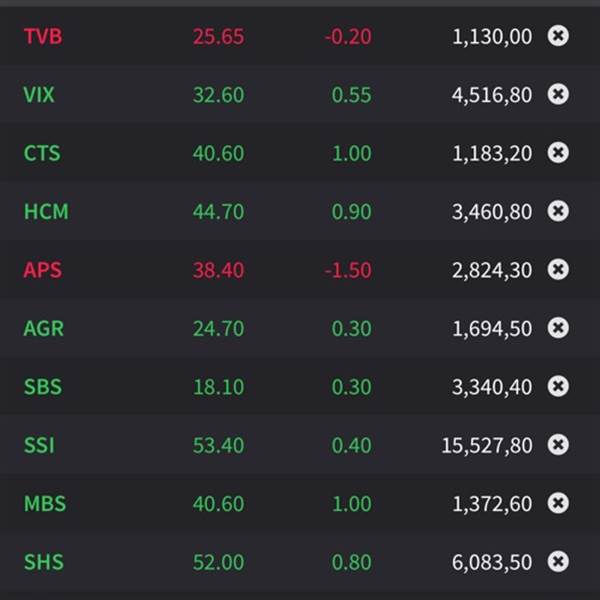Remove AGR from the watchlist
The height and width of the screenshot is (600, 600).
(558, 328)
